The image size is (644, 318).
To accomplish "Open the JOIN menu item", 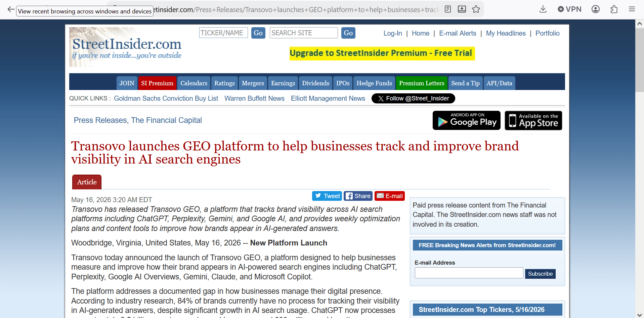I will [127, 83].
